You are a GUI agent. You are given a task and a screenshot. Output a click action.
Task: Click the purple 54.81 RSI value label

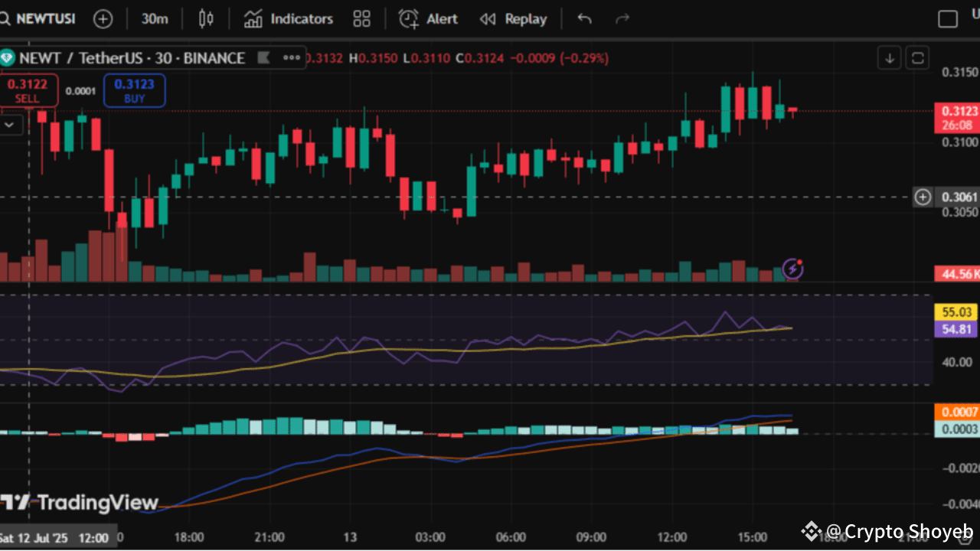coord(957,329)
